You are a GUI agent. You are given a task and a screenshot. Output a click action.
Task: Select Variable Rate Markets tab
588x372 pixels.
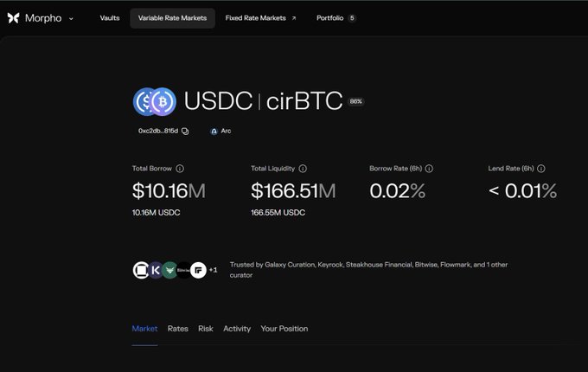[x=172, y=18]
